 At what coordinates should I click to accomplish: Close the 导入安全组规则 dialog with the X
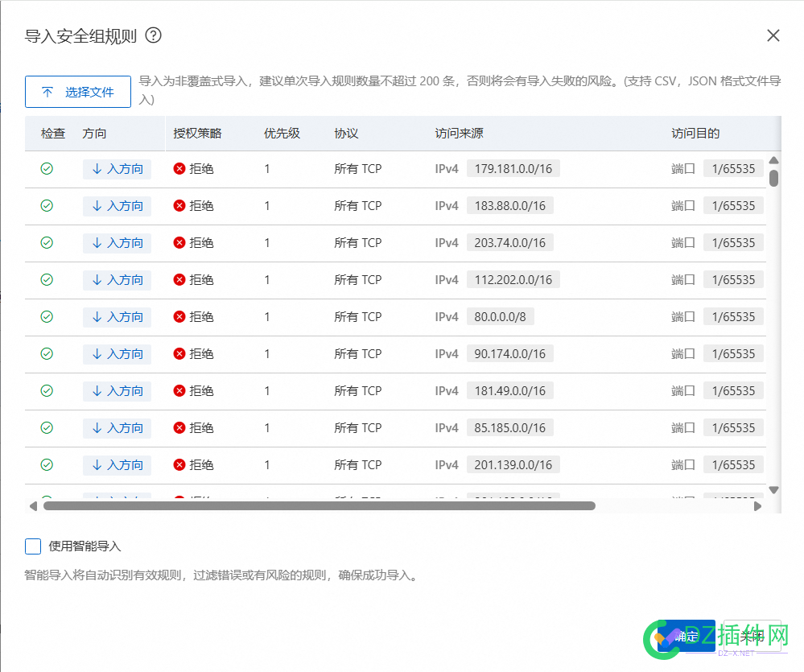773,35
